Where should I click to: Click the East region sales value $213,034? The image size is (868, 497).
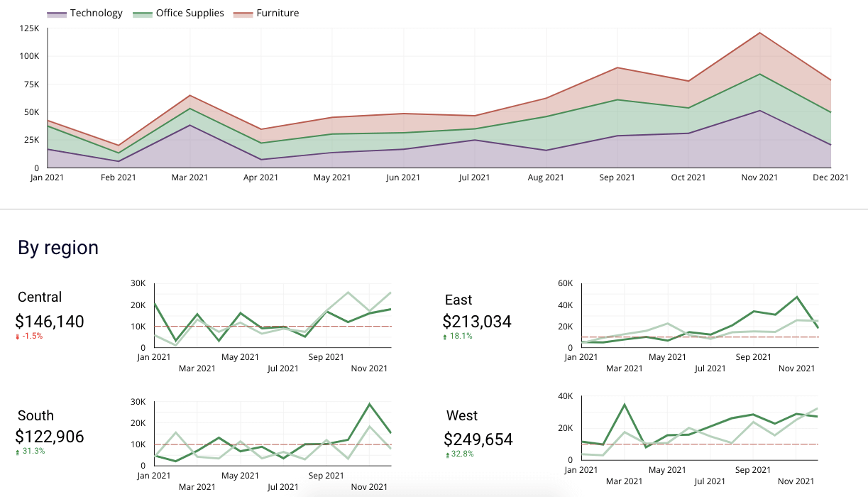(477, 322)
